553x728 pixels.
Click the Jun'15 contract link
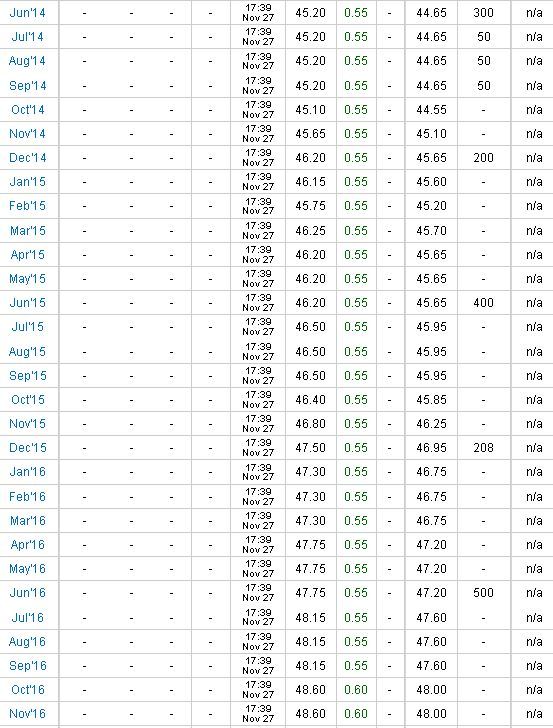tap(27, 303)
